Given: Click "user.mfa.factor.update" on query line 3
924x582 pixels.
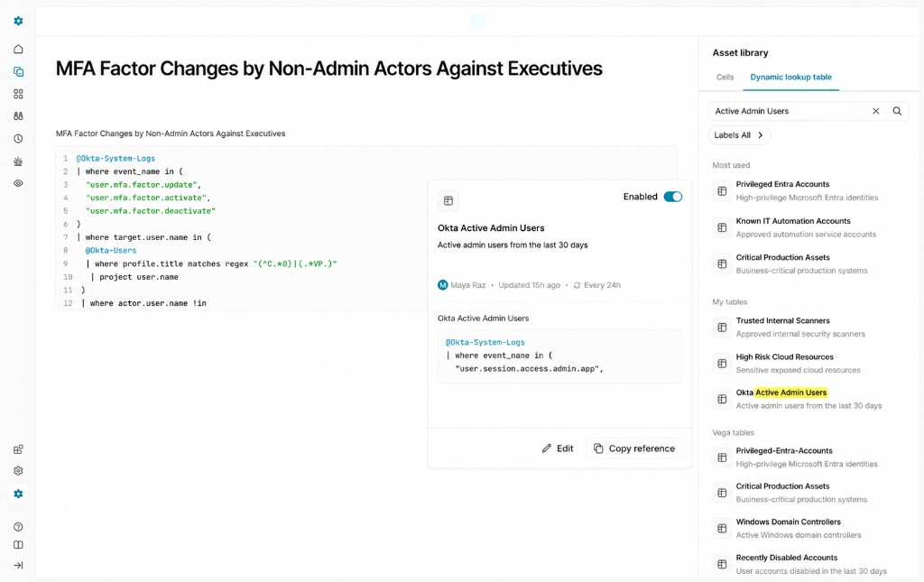Looking at the screenshot, I should [x=141, y=184].
